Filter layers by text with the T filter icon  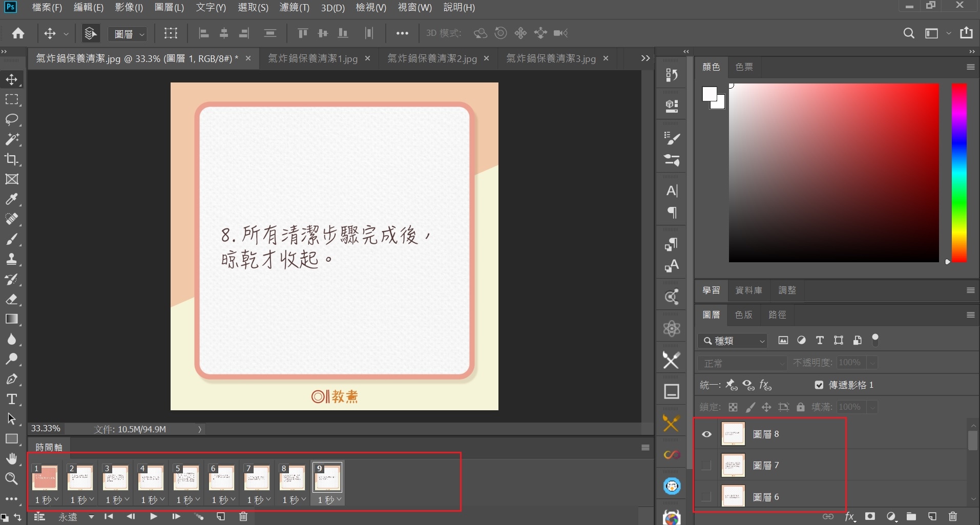pyautogui.click(x=820, y=340)
